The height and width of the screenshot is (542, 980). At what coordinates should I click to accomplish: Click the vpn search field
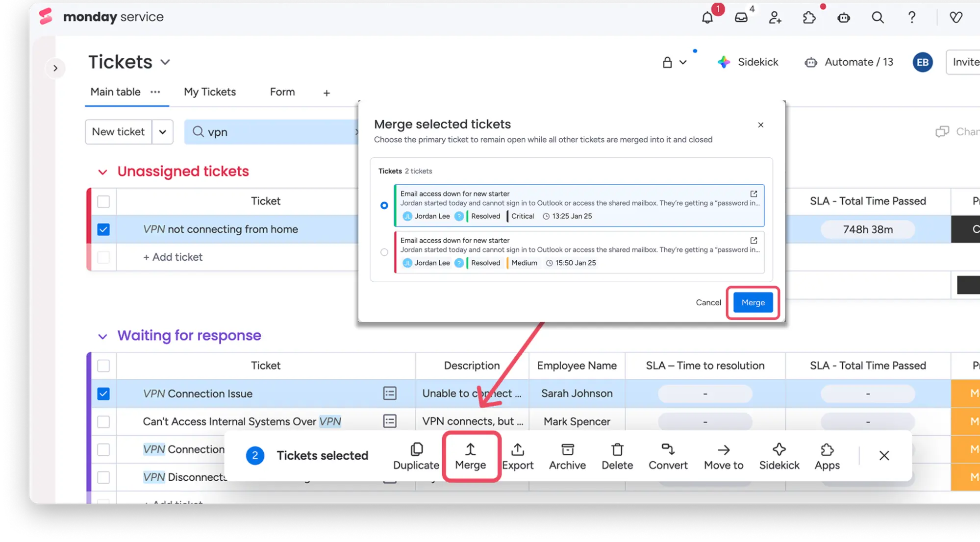tap(275, 132)
